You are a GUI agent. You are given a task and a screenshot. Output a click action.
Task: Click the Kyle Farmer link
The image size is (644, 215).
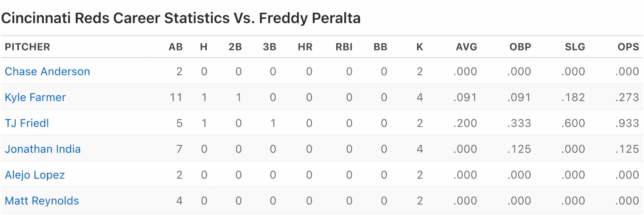(x=35, y=97)
